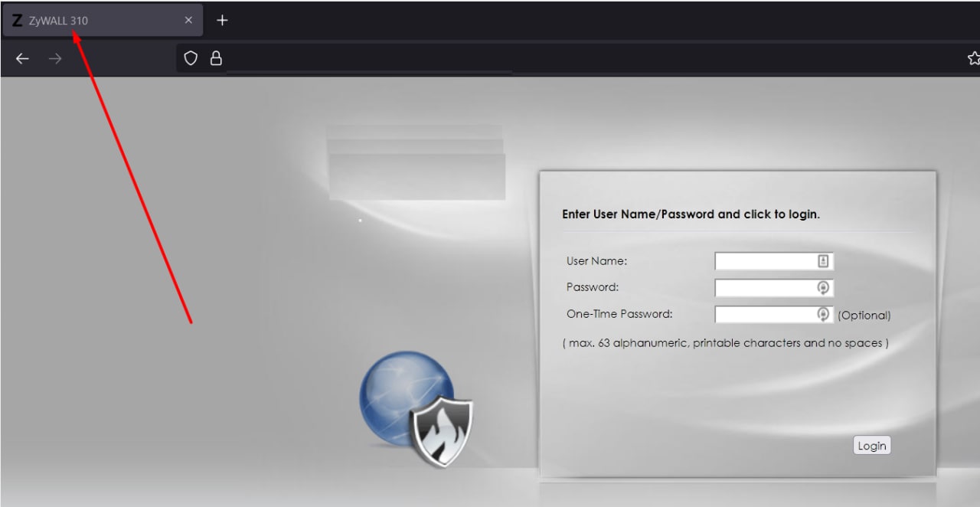Go back using the back arrow
The image size is (980, 507).
tap(22, 59)
